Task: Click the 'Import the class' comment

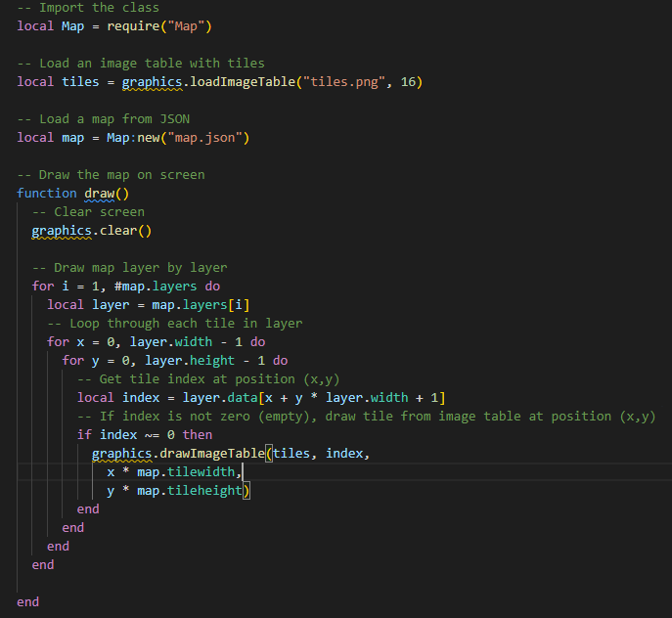Action: (88, 8)
